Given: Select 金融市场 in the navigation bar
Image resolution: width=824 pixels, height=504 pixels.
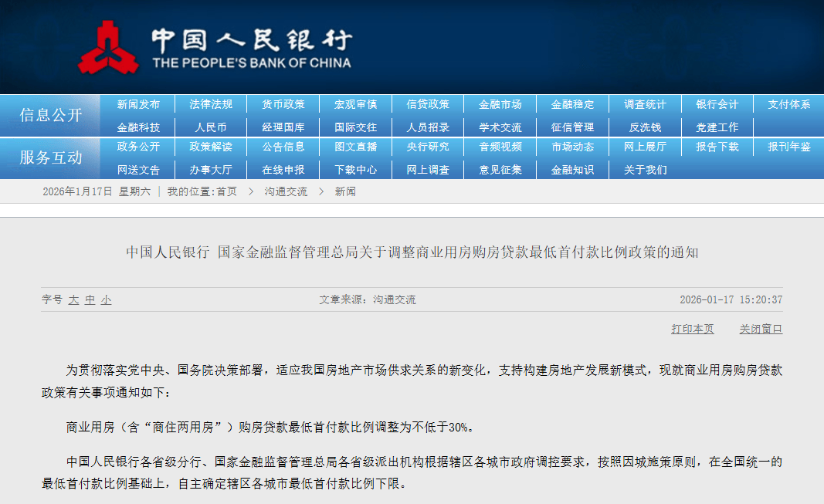Looking at the screenshot, I should coord(500,104).
